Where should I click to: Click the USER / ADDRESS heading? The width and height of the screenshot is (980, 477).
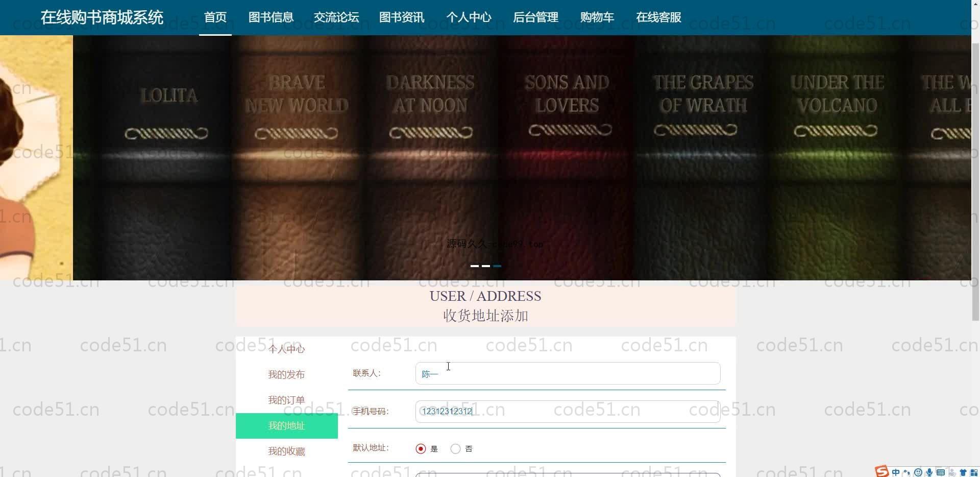[x=485, y=296]
